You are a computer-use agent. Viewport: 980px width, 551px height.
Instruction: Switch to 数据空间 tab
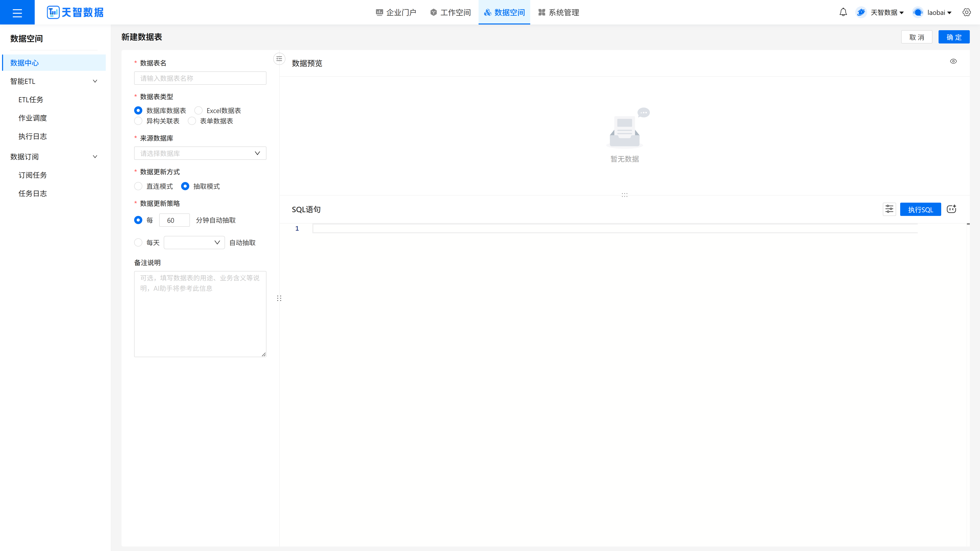pyautogui.click(x=504, y=12)
